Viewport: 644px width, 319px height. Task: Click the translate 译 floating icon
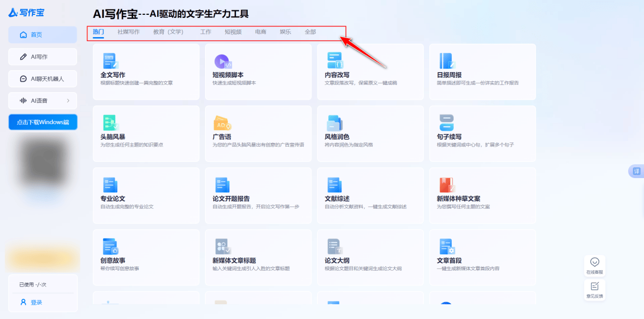[x=636, y=171]
